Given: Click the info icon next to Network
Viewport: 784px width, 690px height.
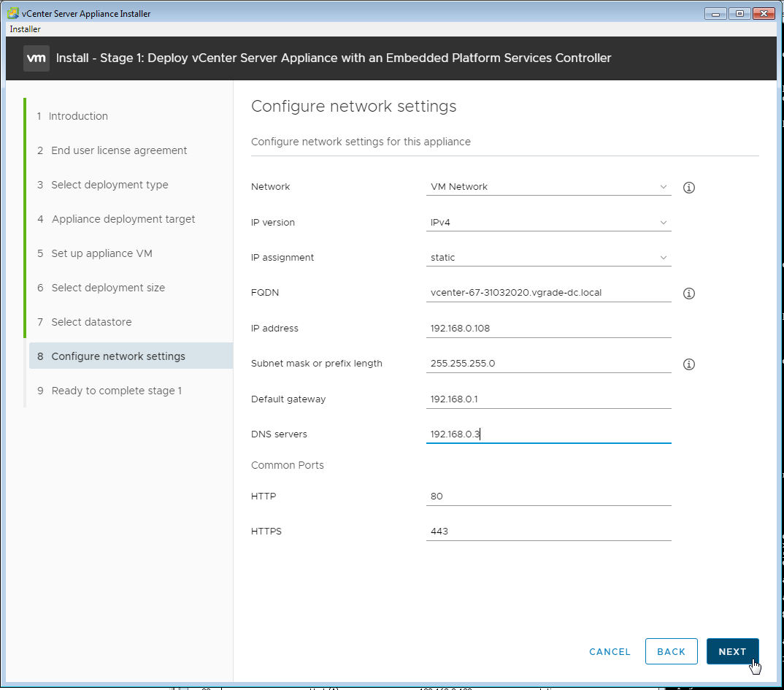Looking at the screenshot, I should [688, 188].
